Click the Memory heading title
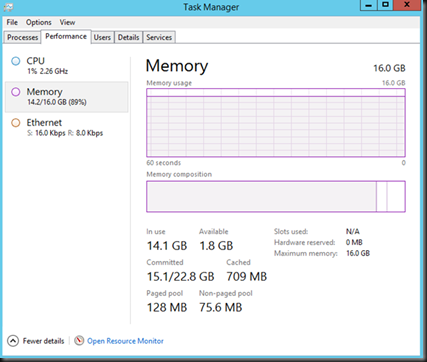The image size is (427, 362). click(177, 66)
